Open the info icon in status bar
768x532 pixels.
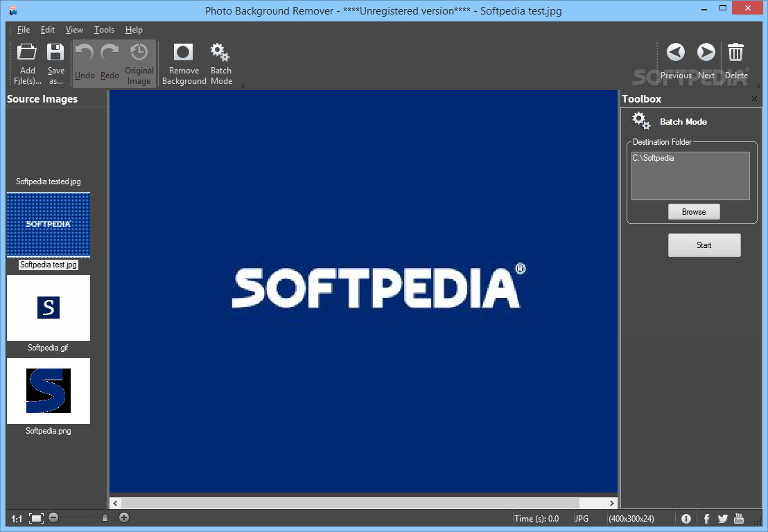click(x=686, y=519)
